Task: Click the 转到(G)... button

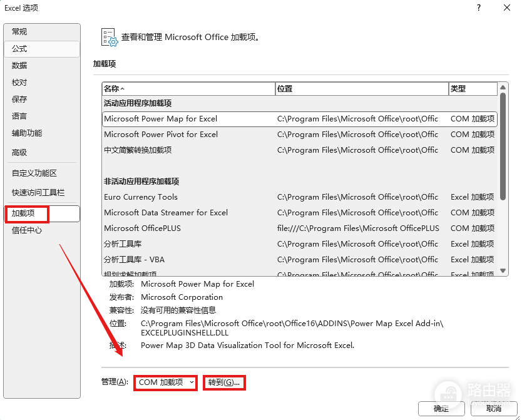Action: point(224,382)
